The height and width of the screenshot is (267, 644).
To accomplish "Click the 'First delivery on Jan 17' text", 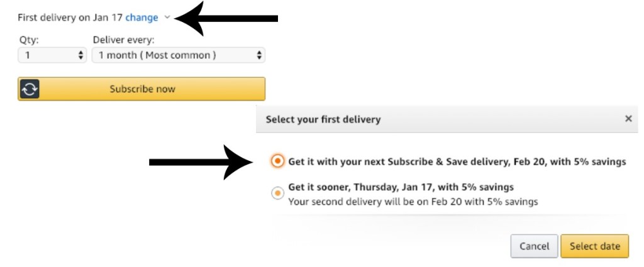I will [x=70, y=18].
